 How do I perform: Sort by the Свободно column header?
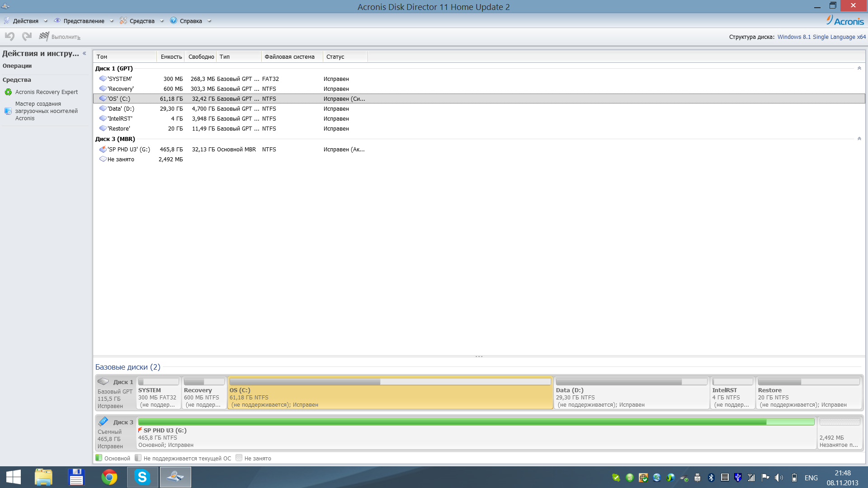tap(201, 56)
